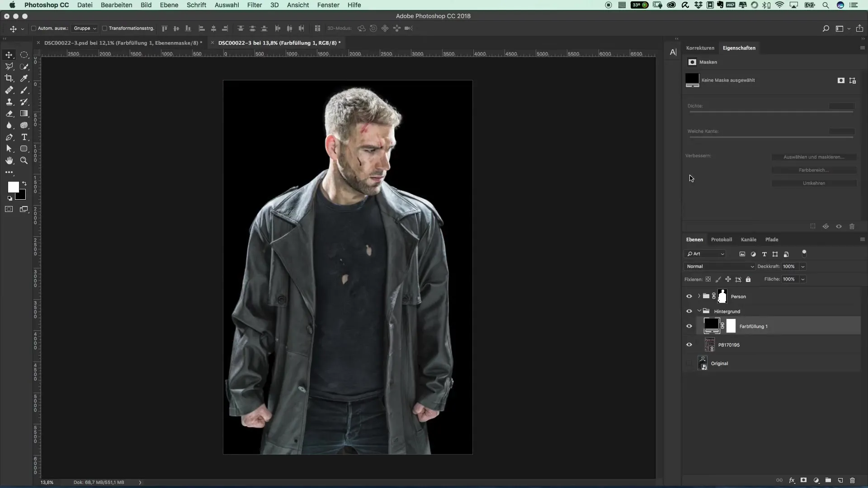
Task: Open the extra tools ellipsis menu
Action: pos(9,172)
